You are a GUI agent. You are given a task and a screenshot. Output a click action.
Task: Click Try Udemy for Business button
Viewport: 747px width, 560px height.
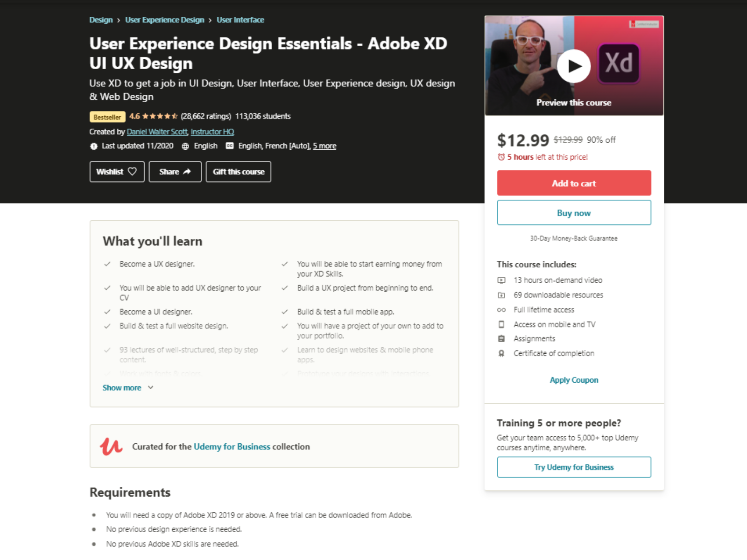coord(574,467)
